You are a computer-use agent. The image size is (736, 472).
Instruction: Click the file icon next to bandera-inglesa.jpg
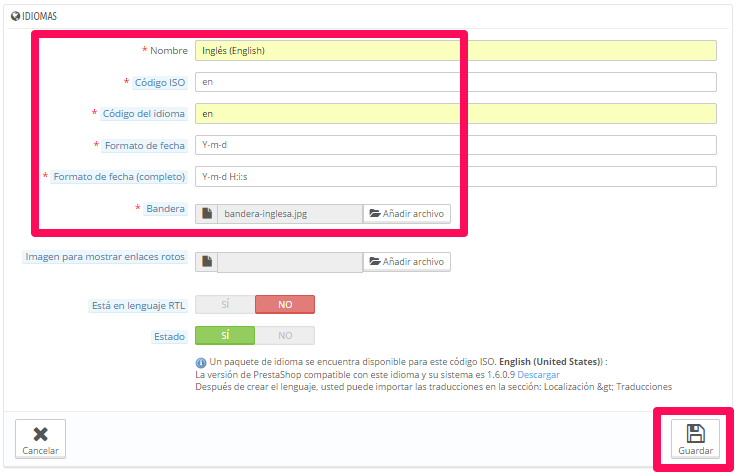[207, 213]
